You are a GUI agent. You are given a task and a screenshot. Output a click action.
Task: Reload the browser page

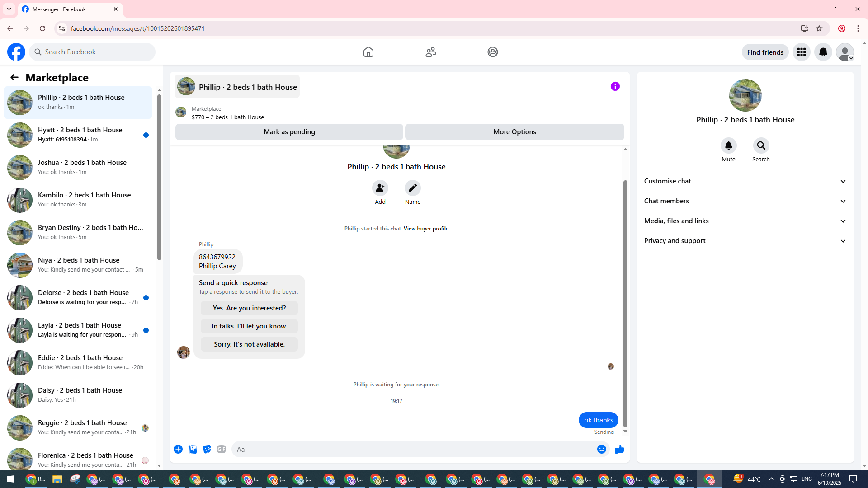[x=42, y=28]
